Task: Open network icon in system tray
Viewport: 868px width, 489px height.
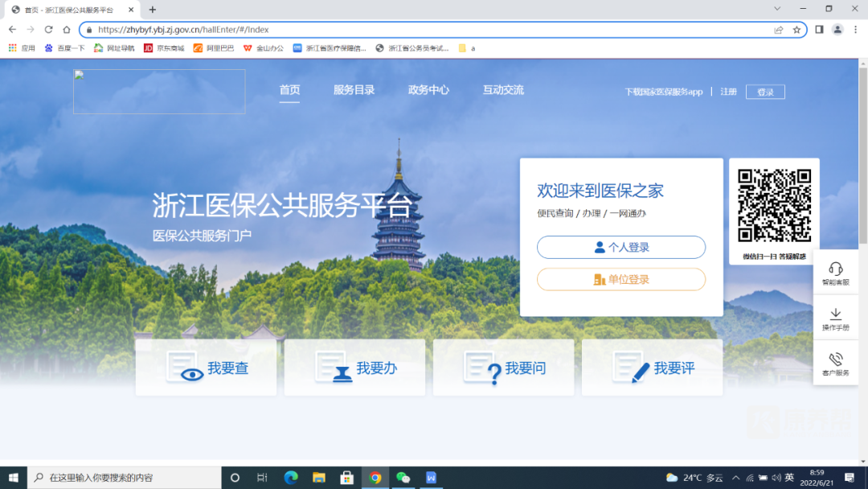Action: pyautogui.click(x=750, y=478)
